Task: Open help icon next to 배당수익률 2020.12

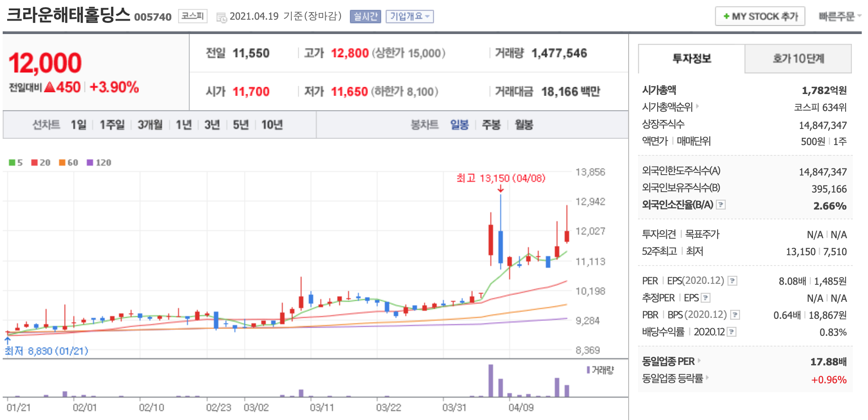Action: coord(732,332)
